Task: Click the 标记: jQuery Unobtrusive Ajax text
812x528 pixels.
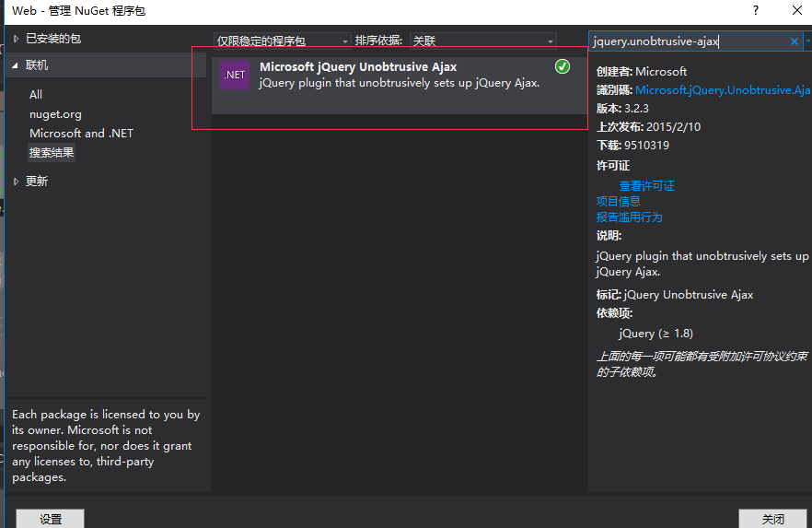Action: pos(675,295)
